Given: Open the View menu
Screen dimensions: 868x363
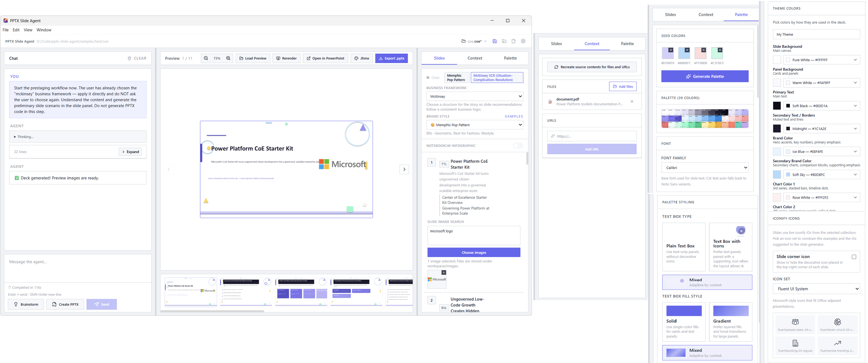Looking at the screenshot, I should click(28, 30).
